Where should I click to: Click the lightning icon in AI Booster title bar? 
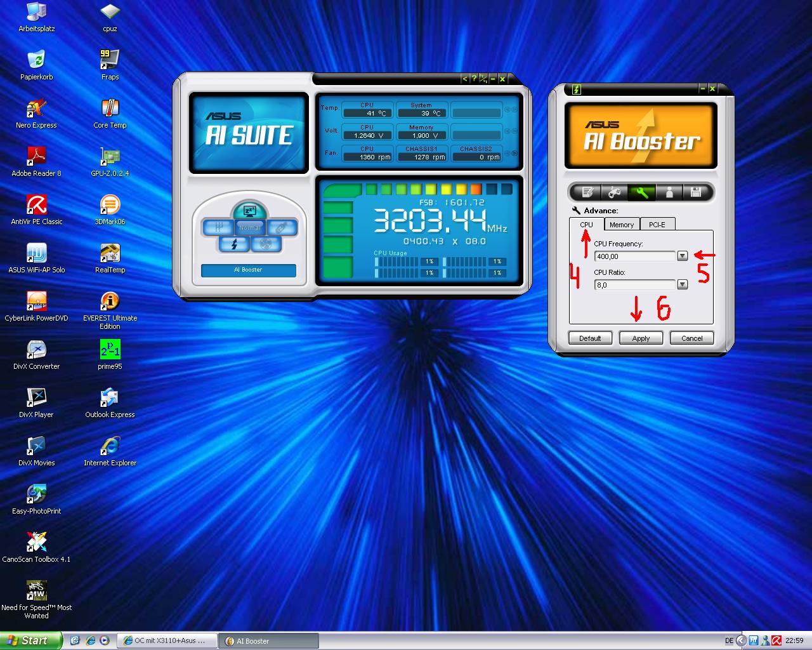(576, 90)
